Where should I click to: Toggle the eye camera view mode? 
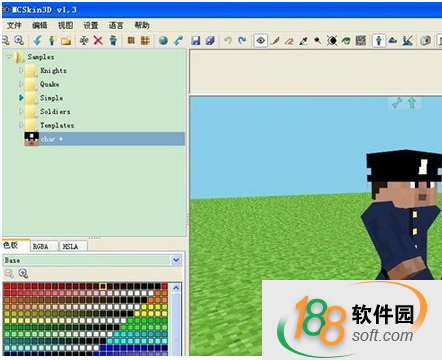261,41
